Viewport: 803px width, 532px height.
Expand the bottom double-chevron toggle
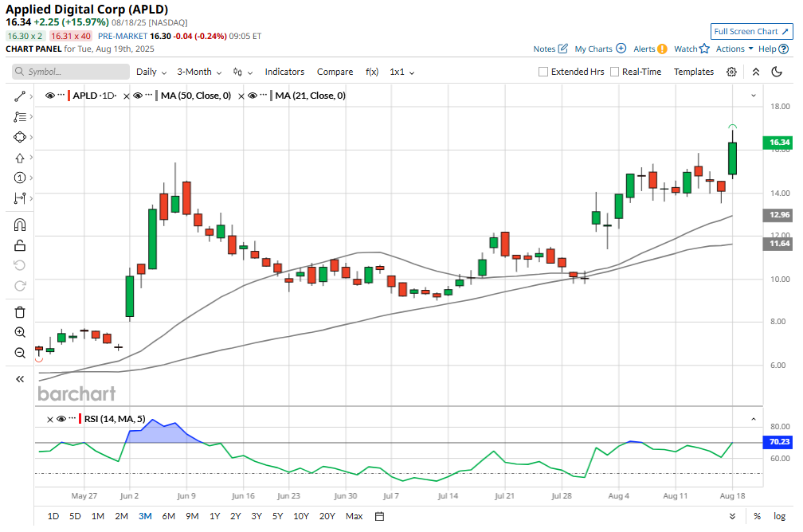[732, 516]
